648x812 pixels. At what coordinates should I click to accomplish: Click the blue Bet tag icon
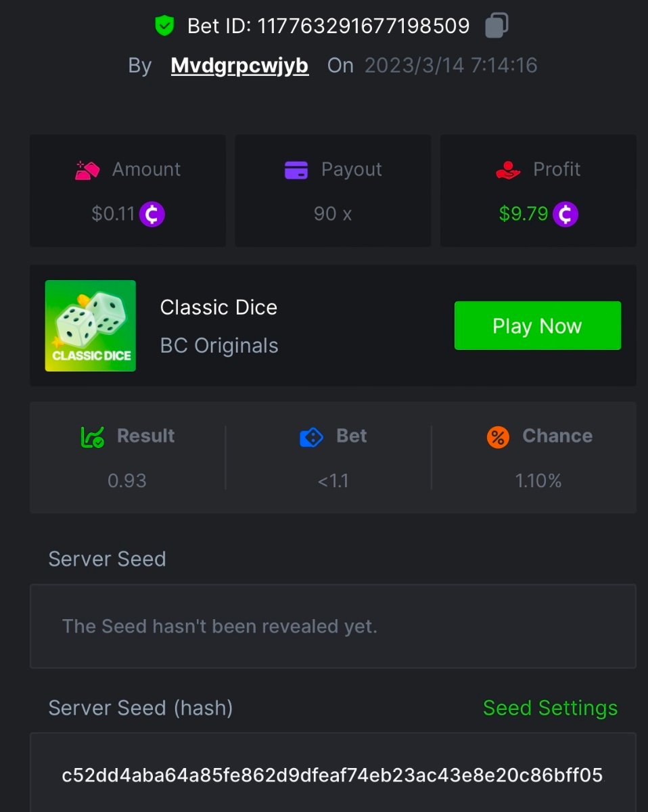point(311,437)
